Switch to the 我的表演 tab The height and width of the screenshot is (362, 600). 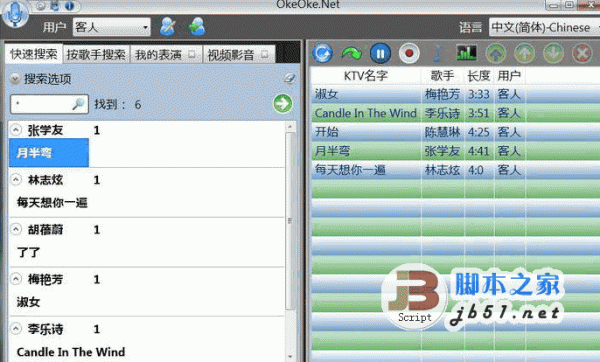tap(166, 55)
